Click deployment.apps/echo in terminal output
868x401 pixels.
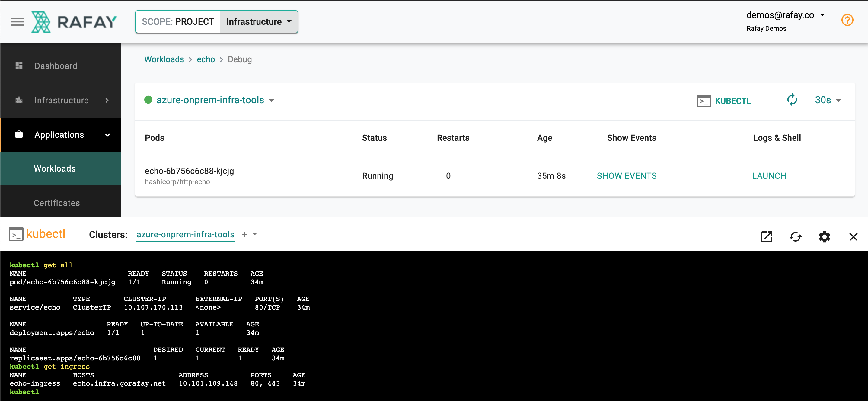52,332
